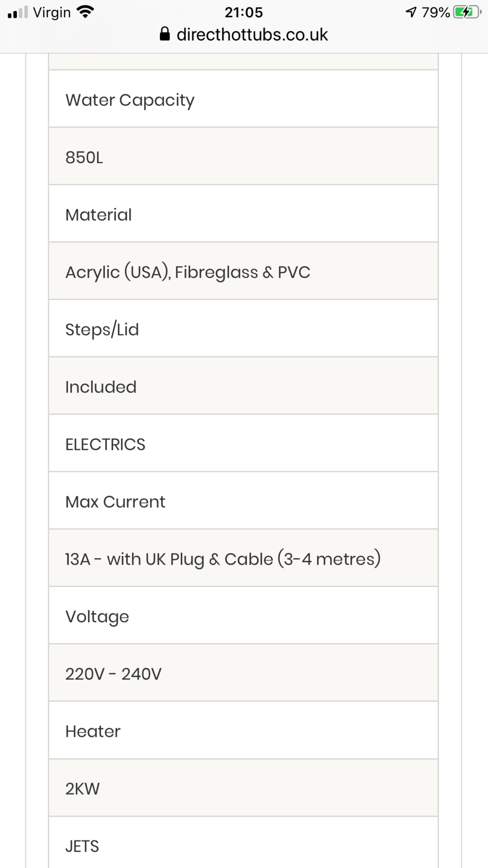
Task: Tap the battery charging icon
Action: coord(466,12)
